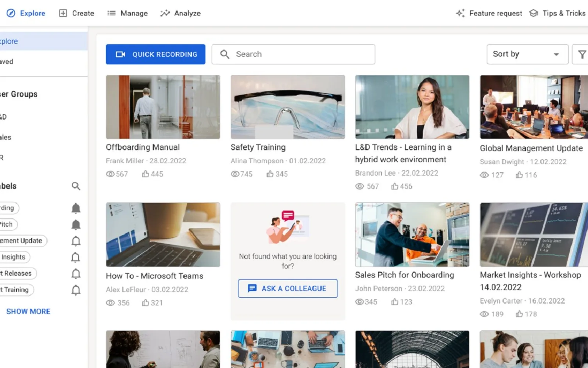Open the L&D Trends video title
This screenshot has height=368, width=588.
pyautogui.click(x=403, y=153)
